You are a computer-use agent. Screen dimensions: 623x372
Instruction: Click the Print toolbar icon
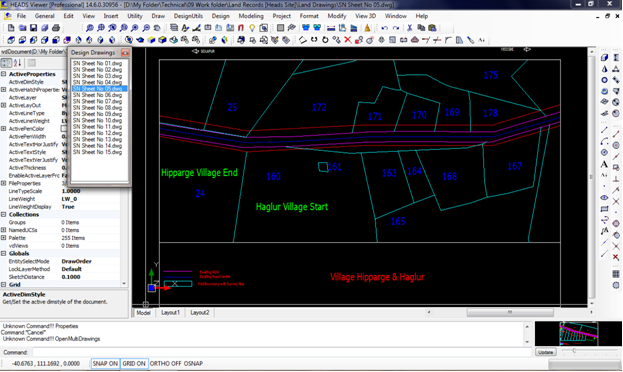pos(56,28)
